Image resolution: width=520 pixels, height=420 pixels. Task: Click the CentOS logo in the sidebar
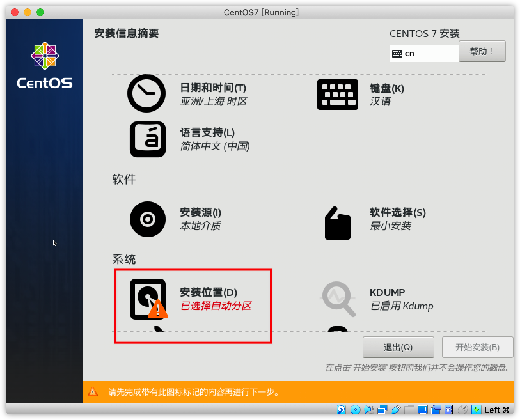click(45, 66)
